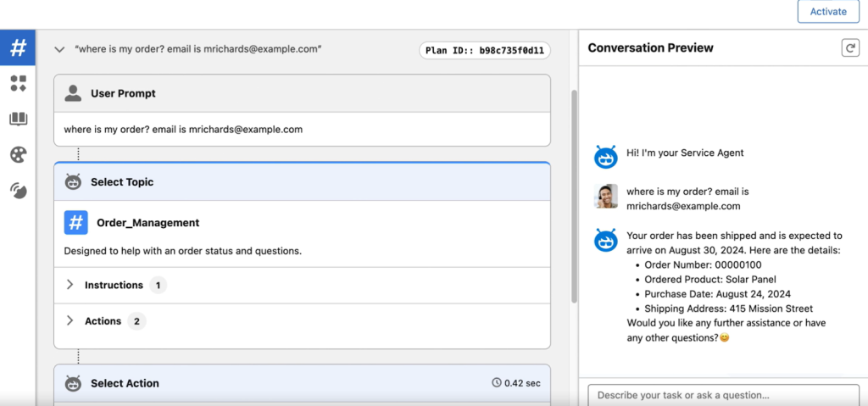This screenshot has width=868, height=406.
Task: Click the Activate button
Action: click(828, 12)
